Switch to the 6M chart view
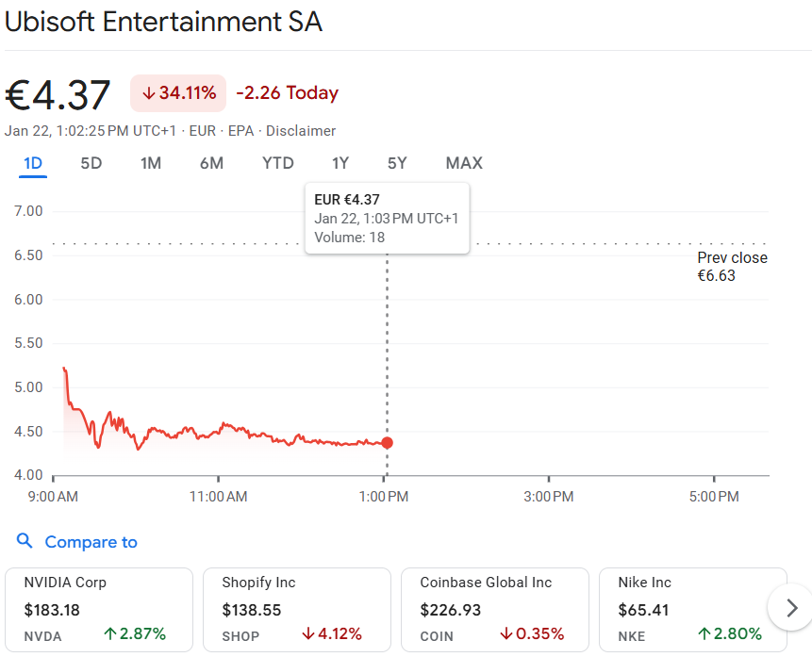 [211, 163]
